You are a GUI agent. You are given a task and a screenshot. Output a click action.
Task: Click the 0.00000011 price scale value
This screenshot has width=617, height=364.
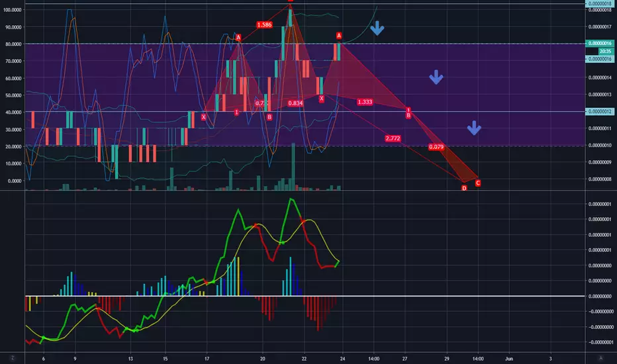coord(600,128)
